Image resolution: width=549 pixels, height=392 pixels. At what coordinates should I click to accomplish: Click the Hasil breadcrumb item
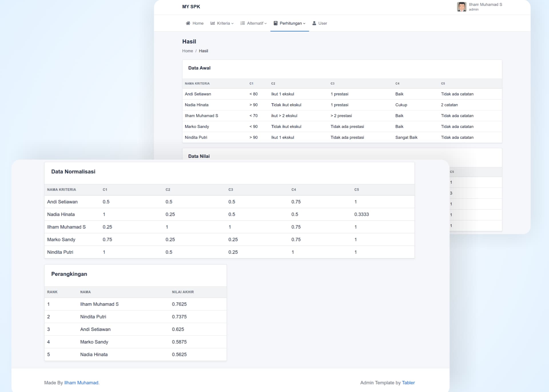203,51
